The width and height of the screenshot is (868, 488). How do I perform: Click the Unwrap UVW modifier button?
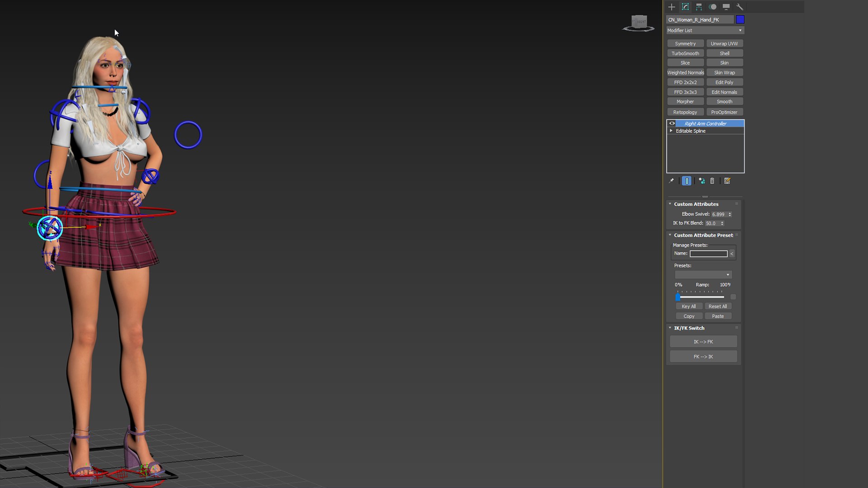coord(724,43)
